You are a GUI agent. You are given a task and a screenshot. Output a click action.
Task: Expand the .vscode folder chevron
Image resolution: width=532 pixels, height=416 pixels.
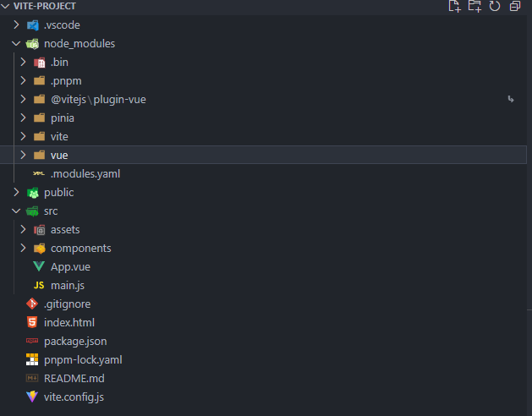(16, 25)
